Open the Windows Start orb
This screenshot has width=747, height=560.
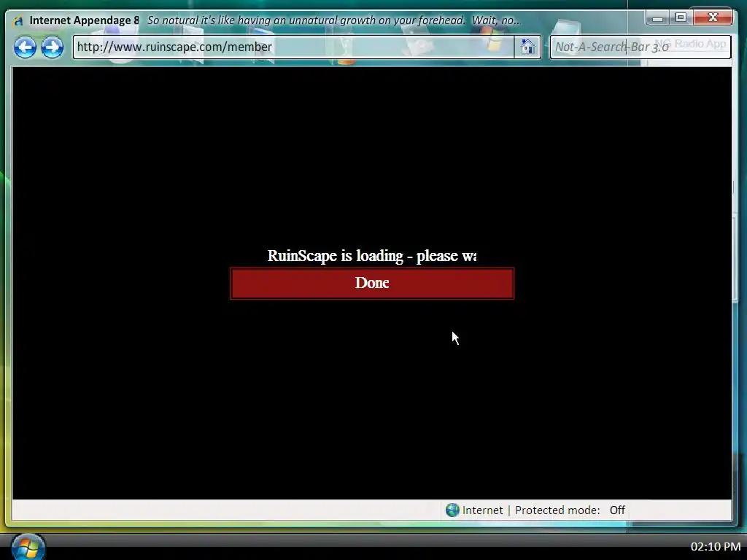pyautogui.click(x=28, y=547)
